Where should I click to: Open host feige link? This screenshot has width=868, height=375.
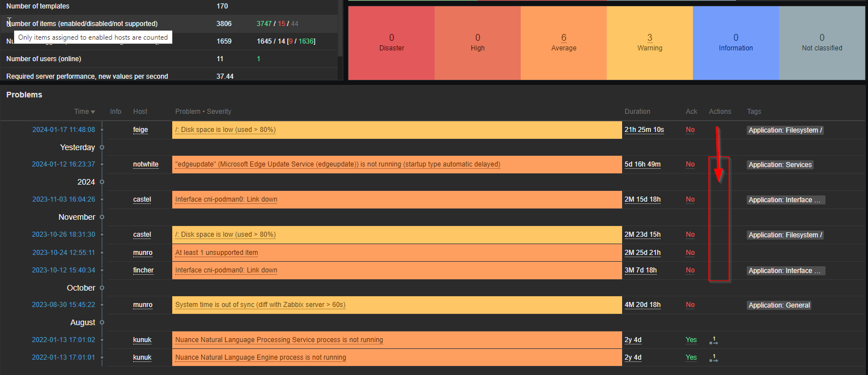tap(141, 130)
